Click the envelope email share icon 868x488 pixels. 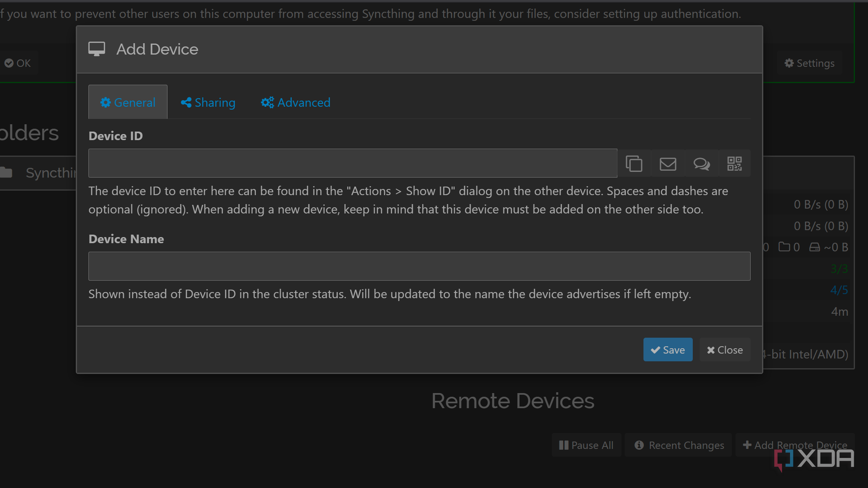[x=668, y=163]
